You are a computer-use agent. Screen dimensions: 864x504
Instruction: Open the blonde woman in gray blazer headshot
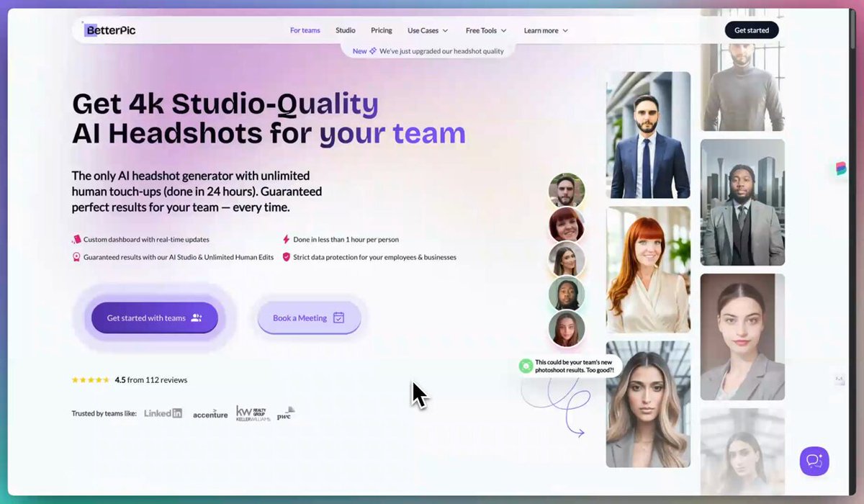pos(648,404)
